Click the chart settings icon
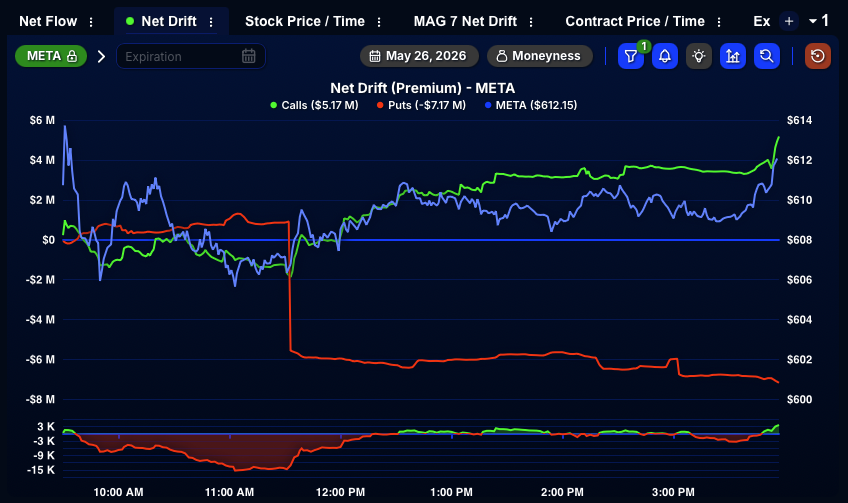The width and height of the screenshot is (848, 503). (x=733, y=56)
